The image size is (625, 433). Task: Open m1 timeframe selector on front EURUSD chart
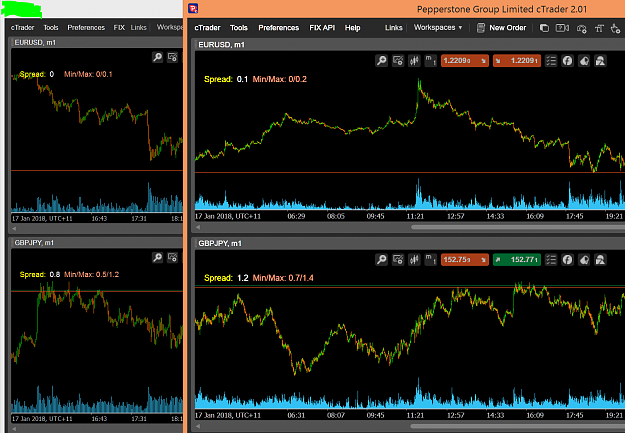(x=430, y=61)
